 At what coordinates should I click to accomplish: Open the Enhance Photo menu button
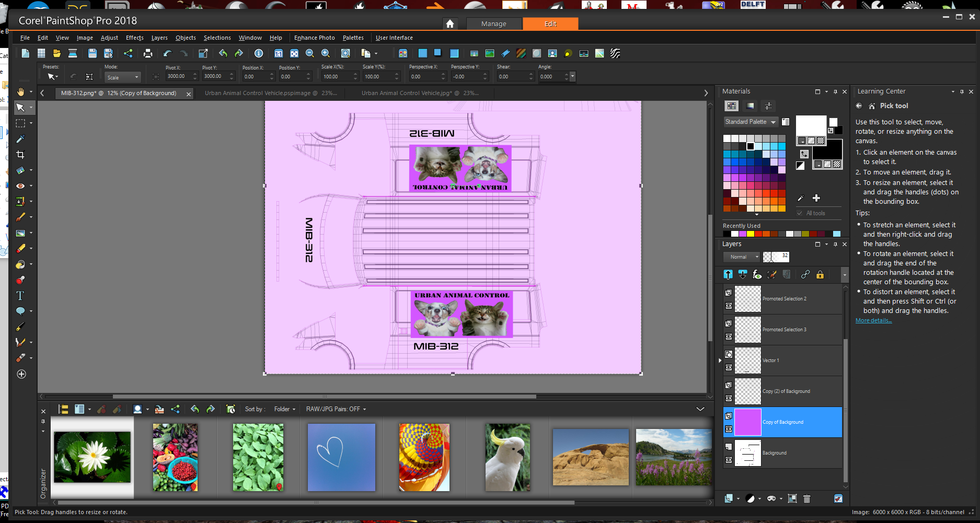[314, 38]
